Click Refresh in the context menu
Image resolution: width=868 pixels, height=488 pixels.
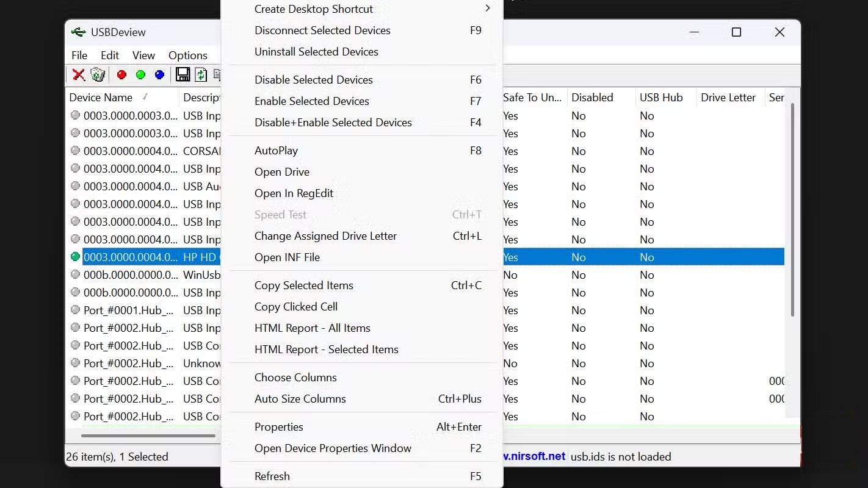point(362,476)
